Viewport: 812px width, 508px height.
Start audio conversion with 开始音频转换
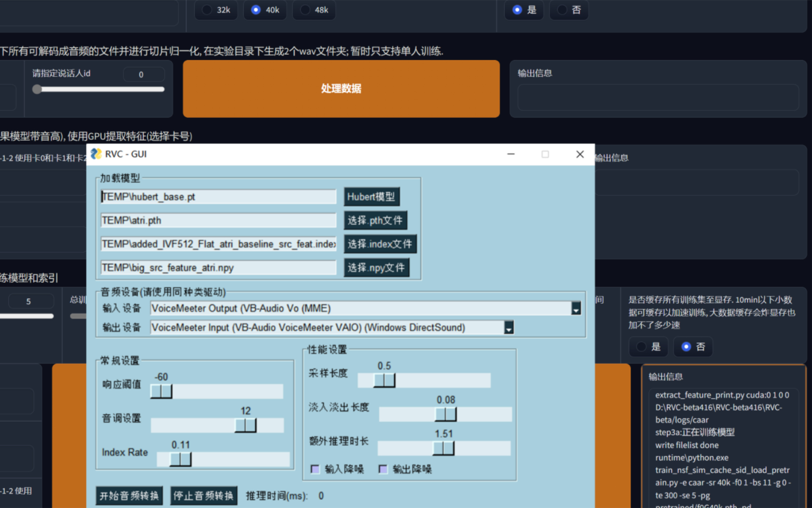(129, 496)
